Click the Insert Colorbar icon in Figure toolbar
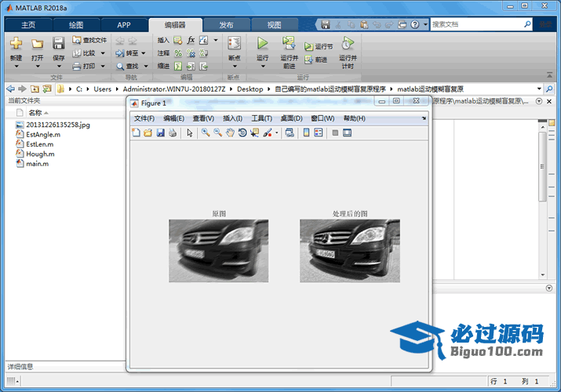This screenshot has width=561, height=392. click(306, 133)
